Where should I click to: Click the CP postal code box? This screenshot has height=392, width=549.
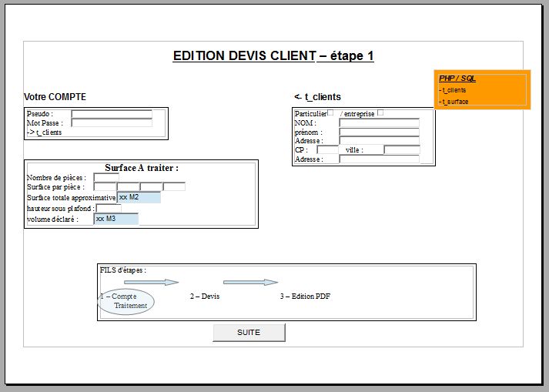point(327,149)
